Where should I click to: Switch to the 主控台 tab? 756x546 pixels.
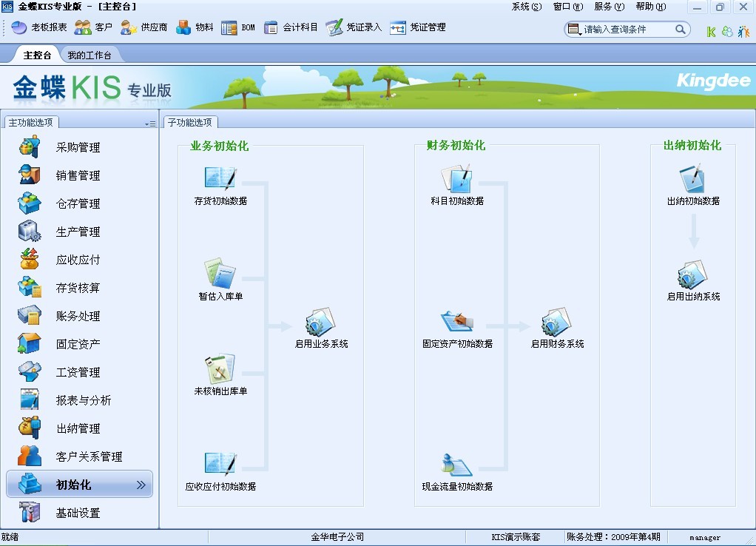37,55
